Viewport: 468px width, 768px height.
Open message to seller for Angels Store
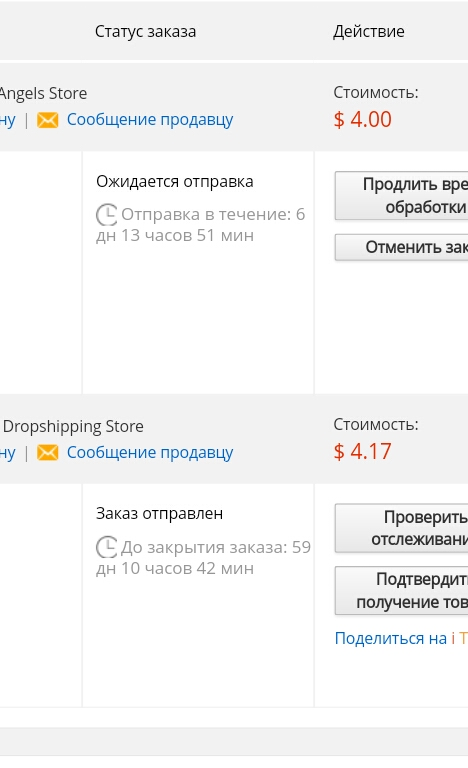(x=150, y=120)
